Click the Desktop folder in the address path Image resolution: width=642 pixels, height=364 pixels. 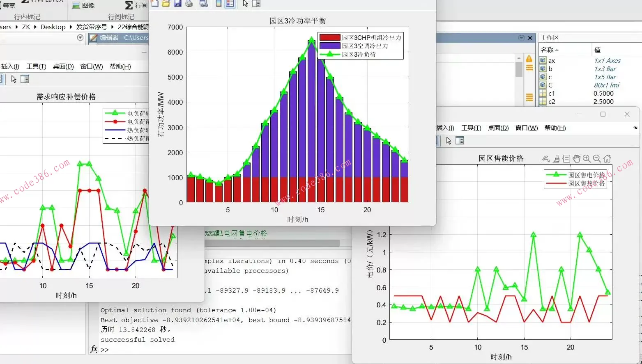tap(53, 27)
